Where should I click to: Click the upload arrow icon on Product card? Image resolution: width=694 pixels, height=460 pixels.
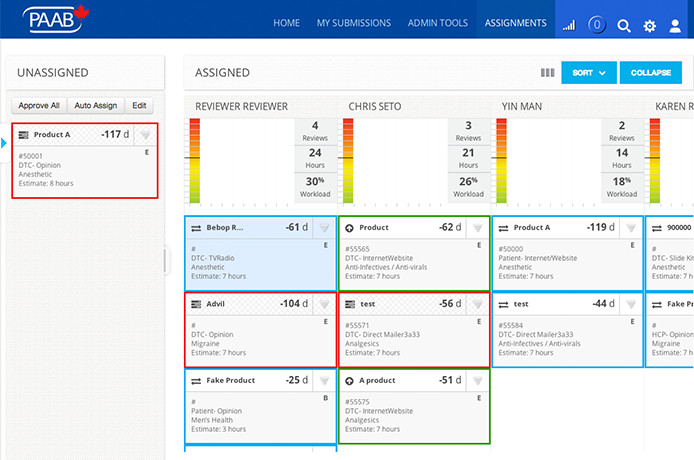coord(348,228)
